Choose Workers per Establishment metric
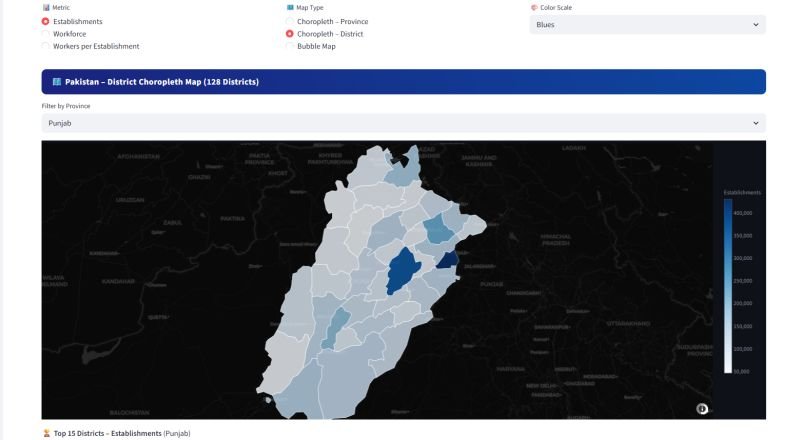The image size is (800, 440). tap(46, 46)
